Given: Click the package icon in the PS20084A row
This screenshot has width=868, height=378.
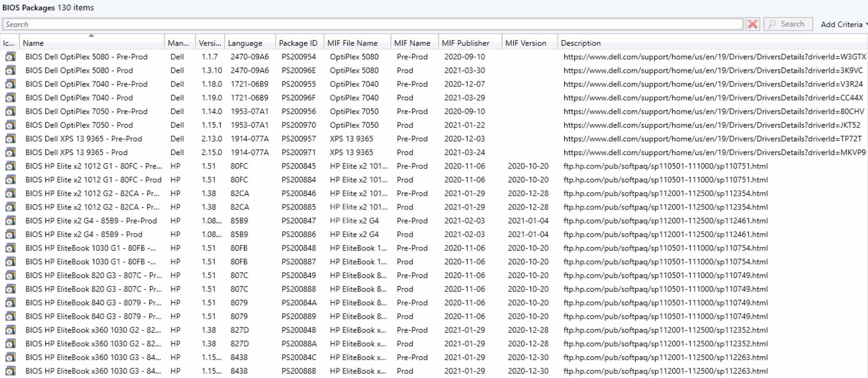Looking at the screenshot, I should pyautogui.click(x=11, y=303).
